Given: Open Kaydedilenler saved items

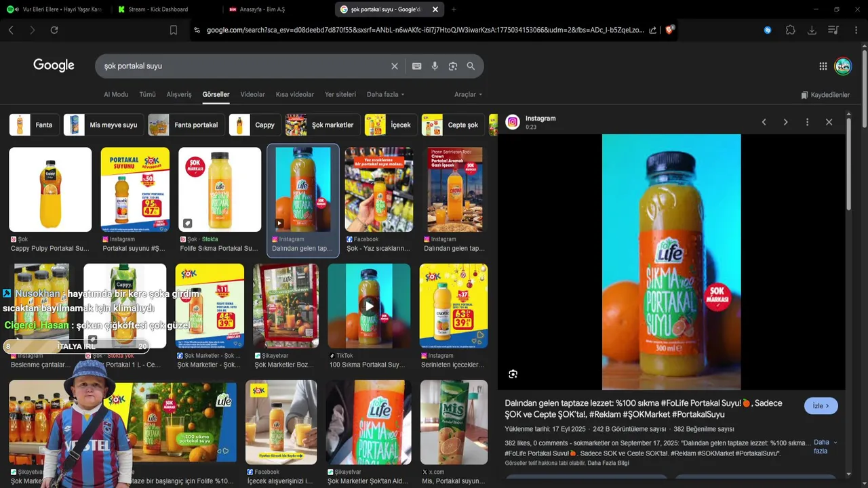Looking at the screenshot, I should point(825,95).
